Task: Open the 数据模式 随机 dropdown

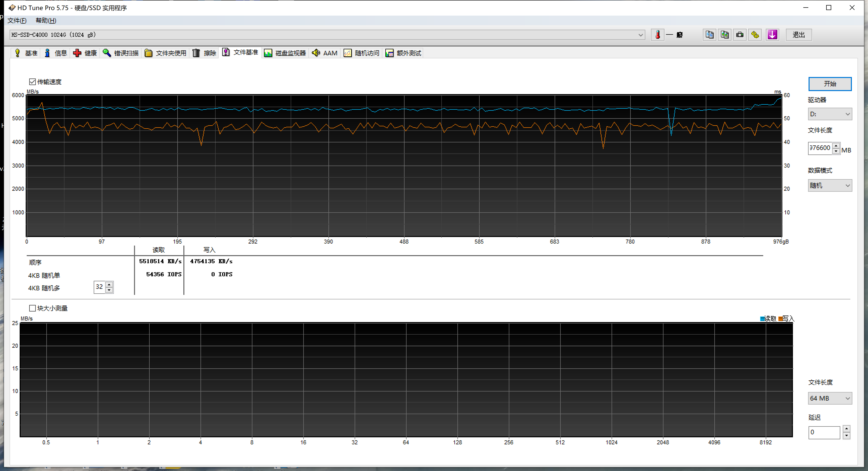Action: coord(829,185)
